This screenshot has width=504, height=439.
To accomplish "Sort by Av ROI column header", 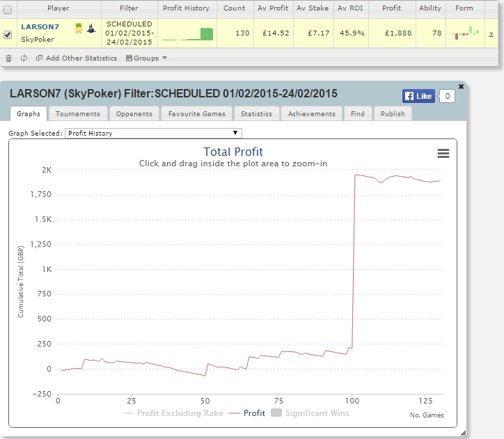I will coord(350,8).
